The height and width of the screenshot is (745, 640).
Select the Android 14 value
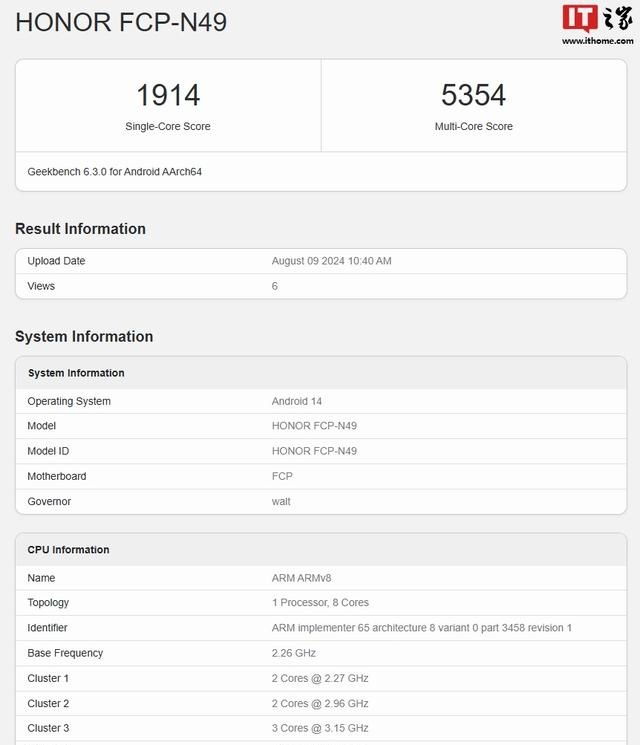point(296,401)
